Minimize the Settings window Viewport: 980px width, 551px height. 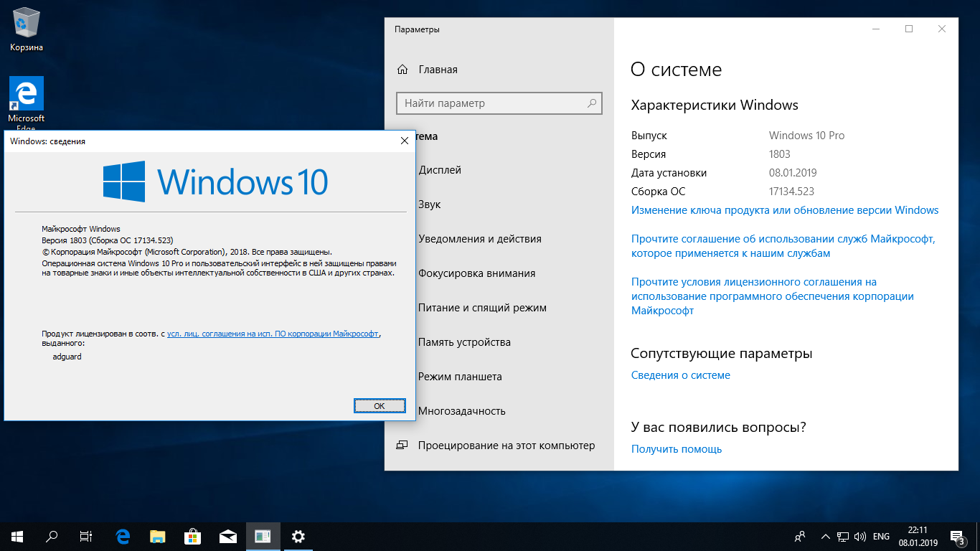tap(876, 29)
